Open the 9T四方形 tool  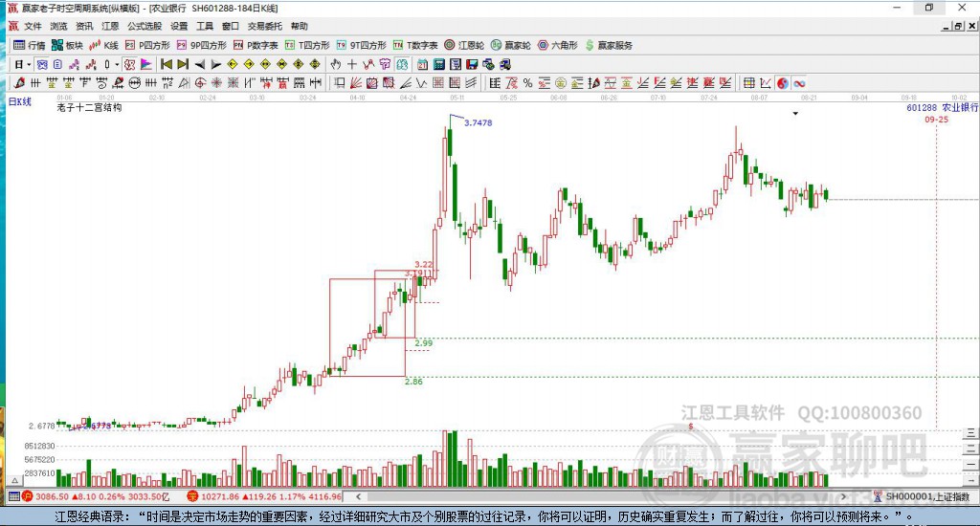pyautogui.click(x=361, y=45)
